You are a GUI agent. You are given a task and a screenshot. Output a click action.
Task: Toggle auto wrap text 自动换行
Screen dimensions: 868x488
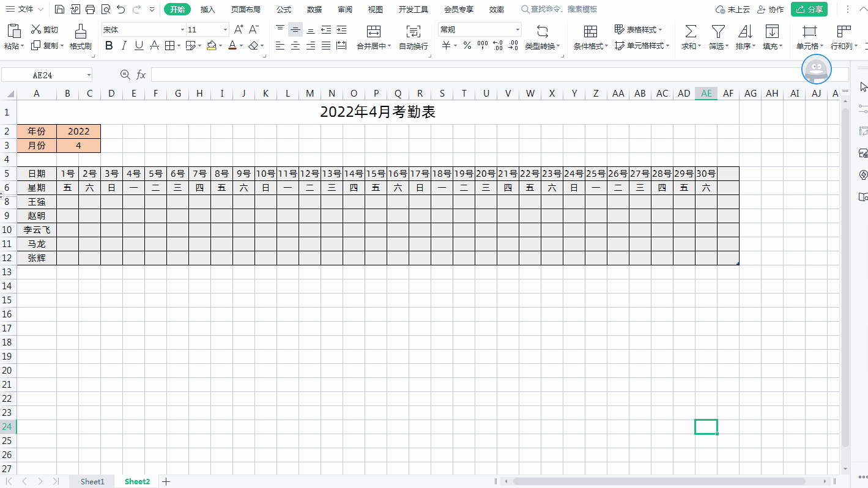(x=414, y=37)
